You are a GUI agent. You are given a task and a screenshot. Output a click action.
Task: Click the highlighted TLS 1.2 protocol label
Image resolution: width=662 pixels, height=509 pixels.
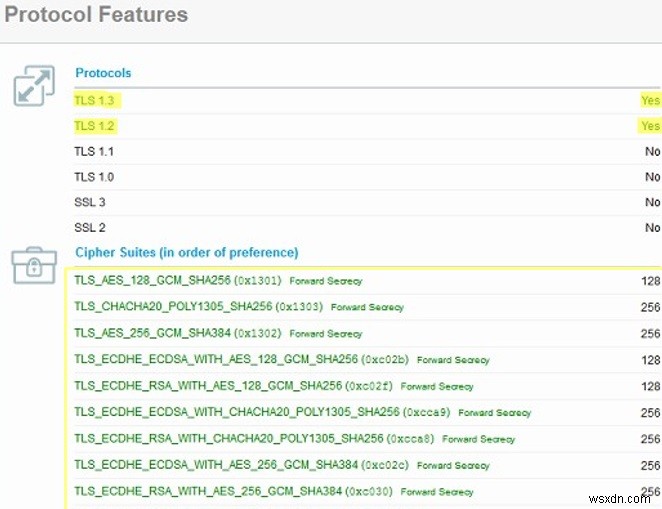coord(94,126)
